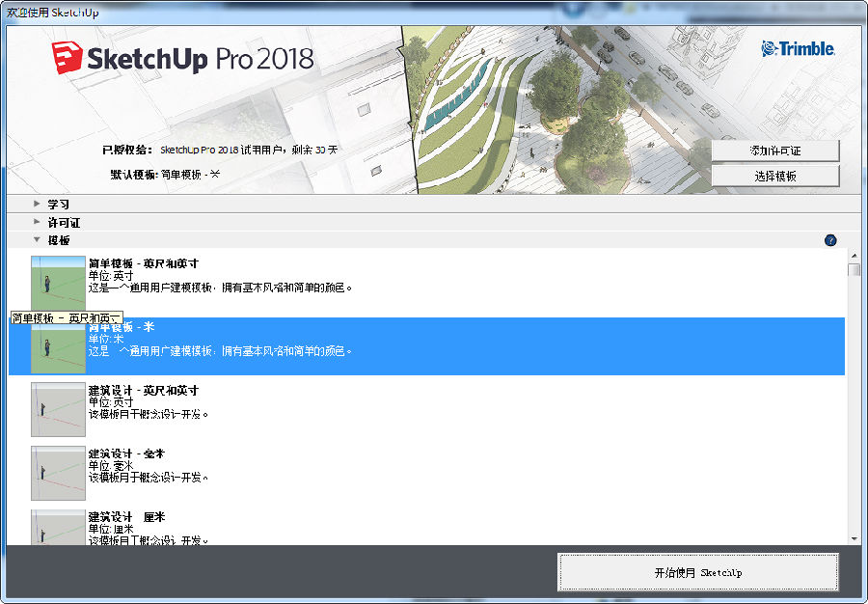The height and width of the screenshot is (604, 868).
Task: Click the blue help question mark icon
Action: click(x=830, y=240)
